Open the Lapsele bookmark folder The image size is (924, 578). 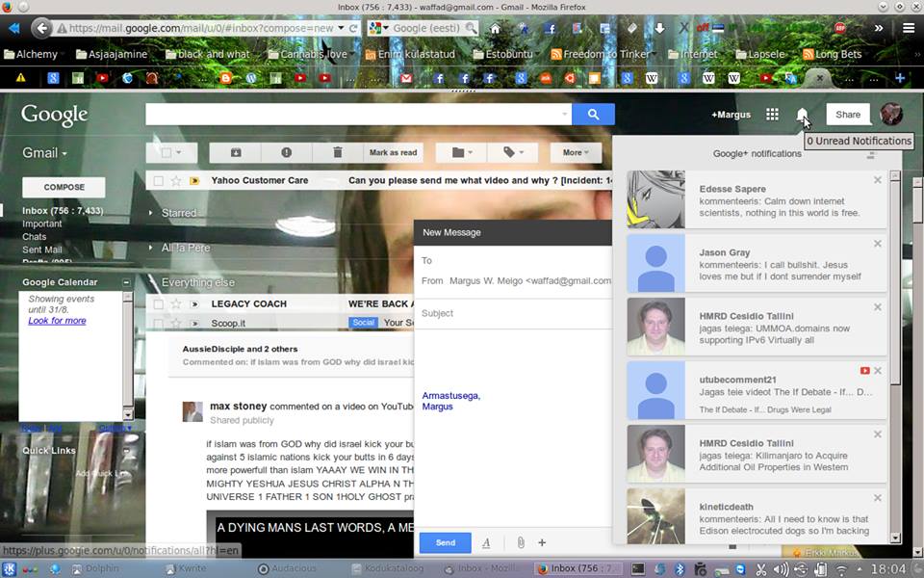[x=760, y=54]
